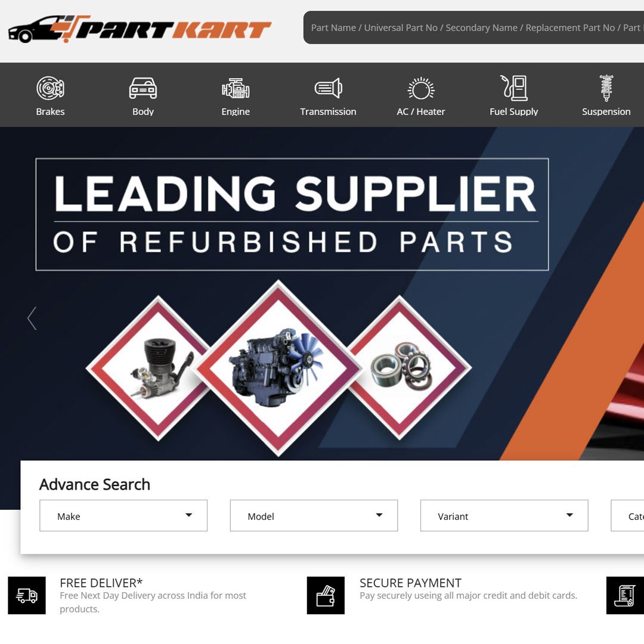Open the AC / Heater icon
644x644 pixels.
point(421,88)
